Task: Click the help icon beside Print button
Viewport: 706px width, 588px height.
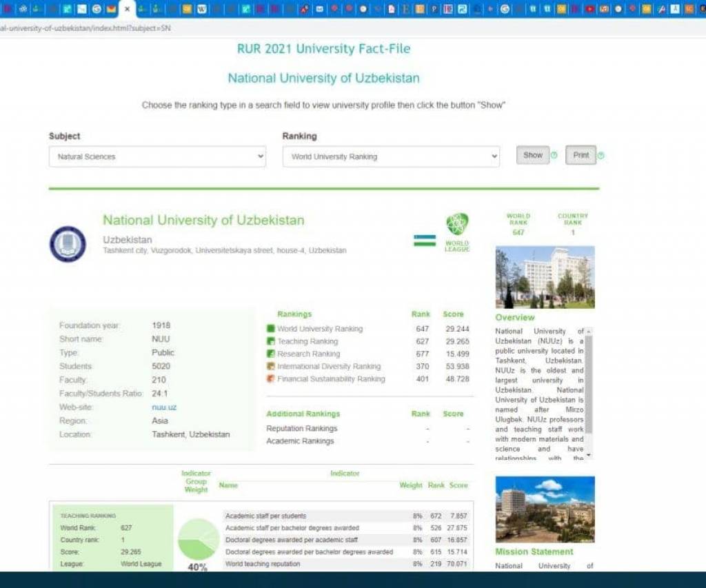Action: [601, 156]
